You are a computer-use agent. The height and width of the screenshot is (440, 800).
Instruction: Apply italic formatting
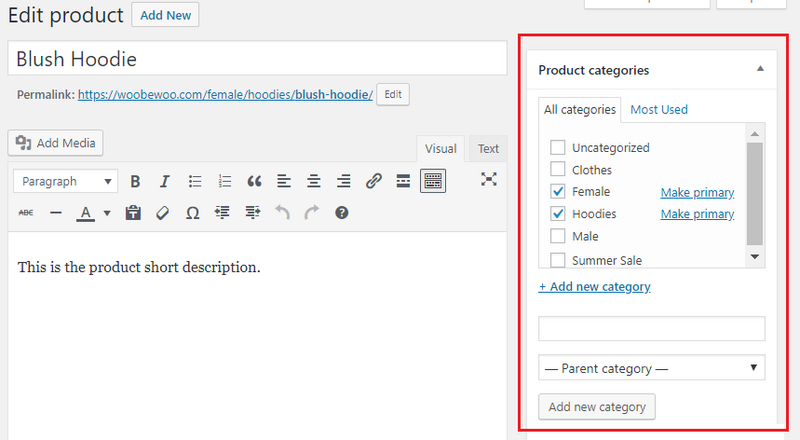164,181
